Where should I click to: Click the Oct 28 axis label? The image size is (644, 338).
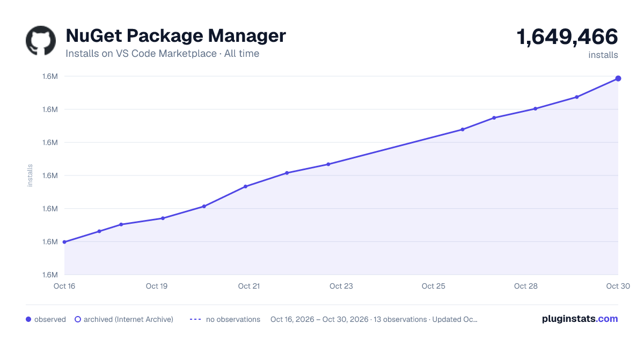click(526, 286)
